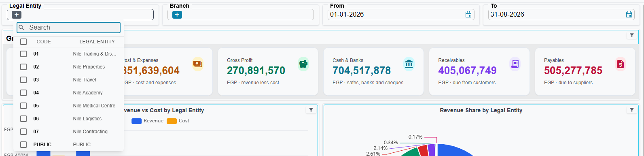Sort by the CODE column header

click(44, 42)
